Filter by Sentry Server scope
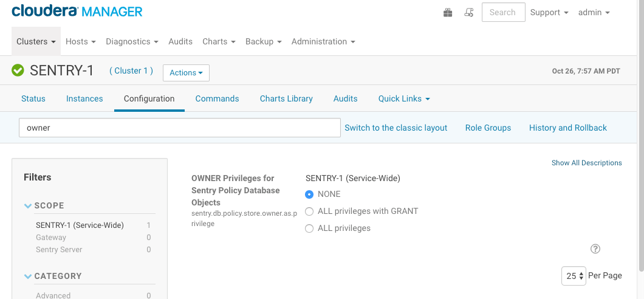 pyautogui.click(x=59, y=250)
